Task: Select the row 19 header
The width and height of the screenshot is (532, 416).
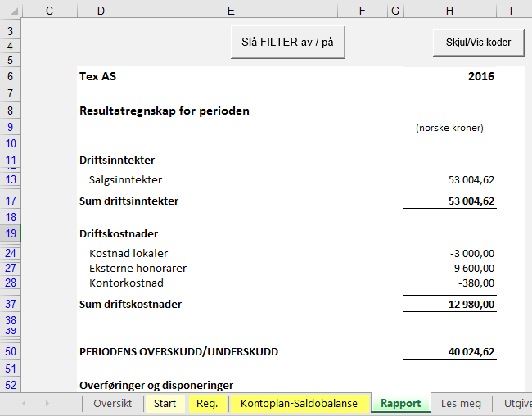Action: point(11,234)
